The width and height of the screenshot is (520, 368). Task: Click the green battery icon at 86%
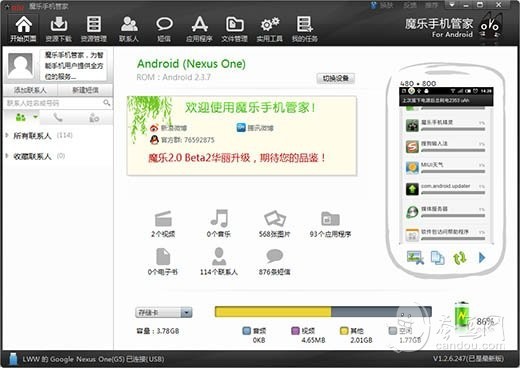[462, 315]
